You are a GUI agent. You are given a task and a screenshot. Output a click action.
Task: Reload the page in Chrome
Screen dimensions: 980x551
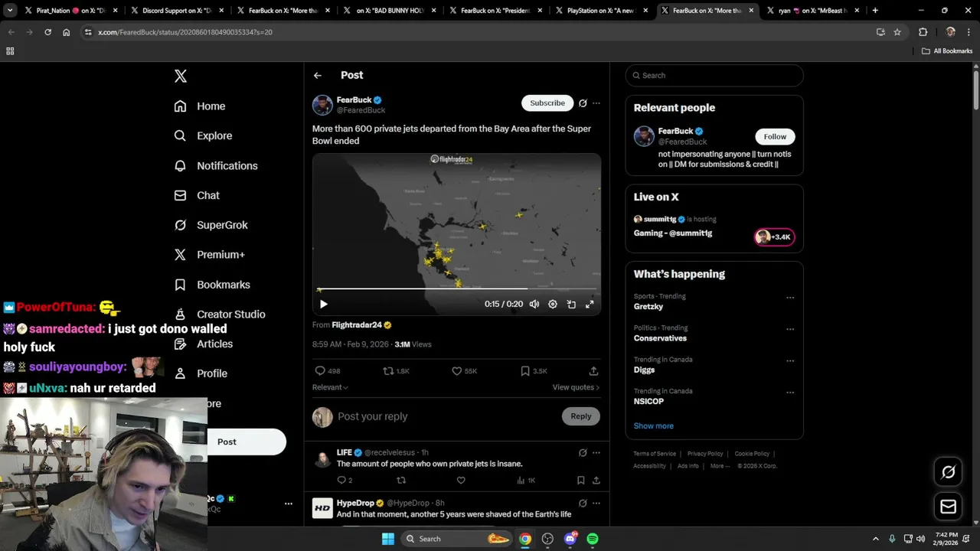point(47,32)
